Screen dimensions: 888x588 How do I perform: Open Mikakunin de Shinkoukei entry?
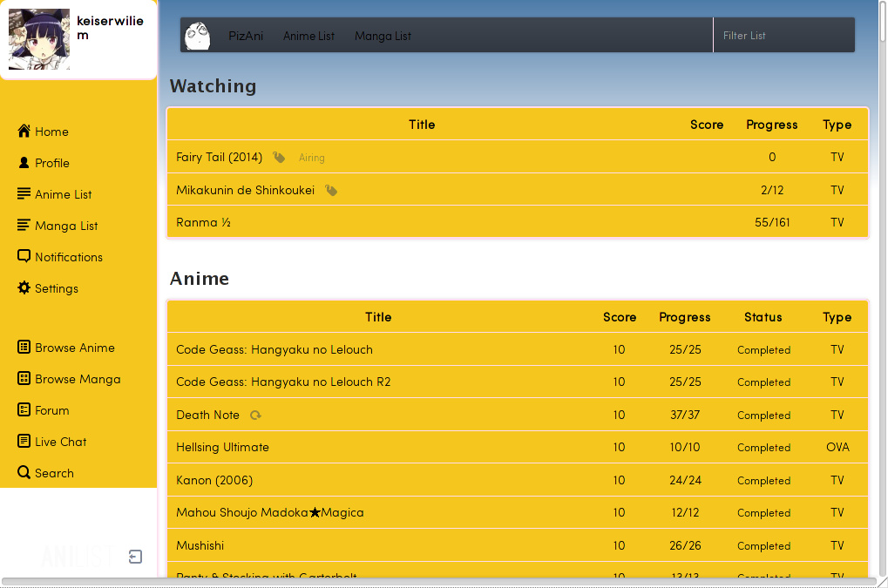tap(245, 190)
